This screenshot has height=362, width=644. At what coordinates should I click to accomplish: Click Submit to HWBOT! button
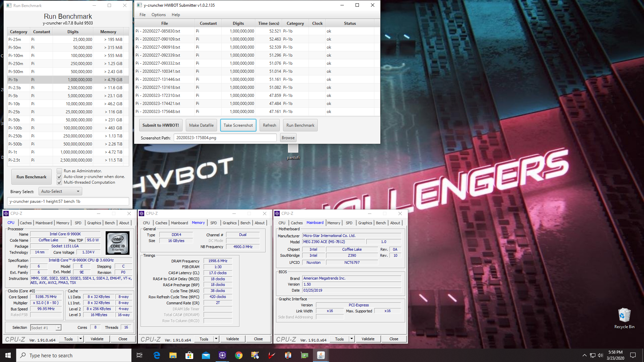(x=161, y=125)
